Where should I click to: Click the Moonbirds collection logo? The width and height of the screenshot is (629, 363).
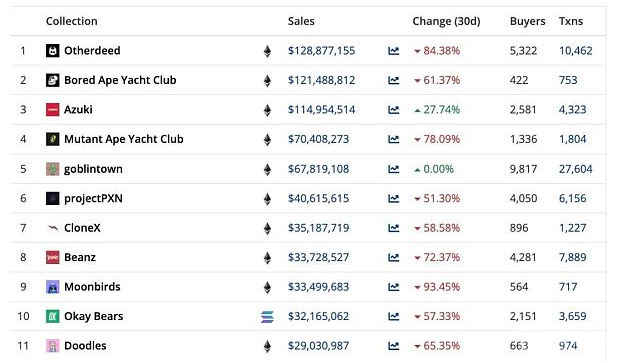tap(53, 287)
